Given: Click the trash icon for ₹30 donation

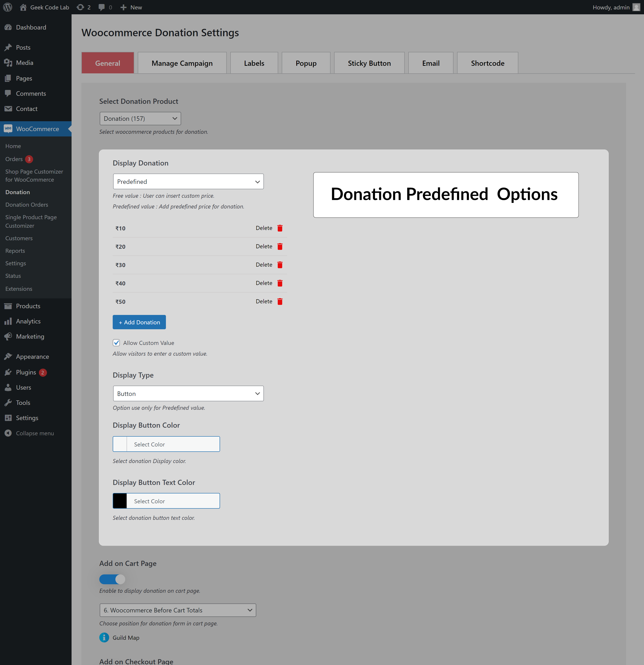Looking at the screenshot, I should (x=280, y=265).
